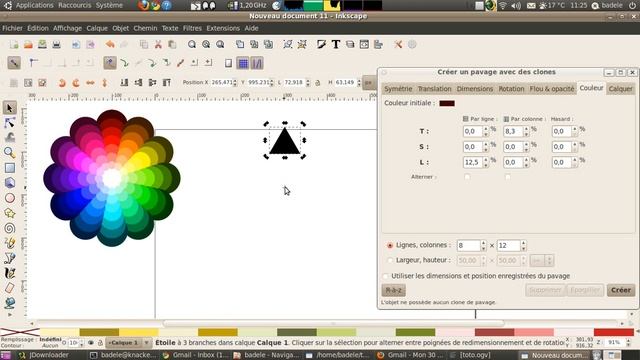Switch to the Rotation tab
Screen dimensions: 640x360
coord(511,89)
